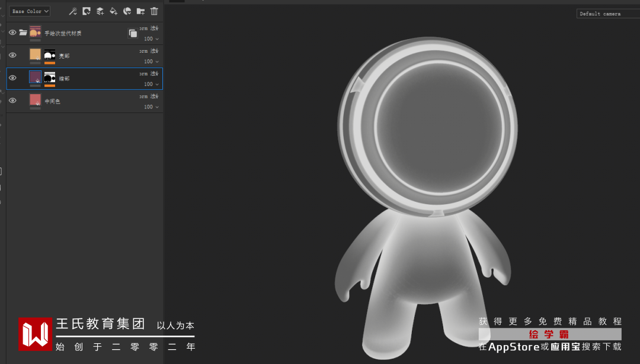Open blend mode of 手绘次世代材质 folder
640x364 pixels.
[149, 28]
